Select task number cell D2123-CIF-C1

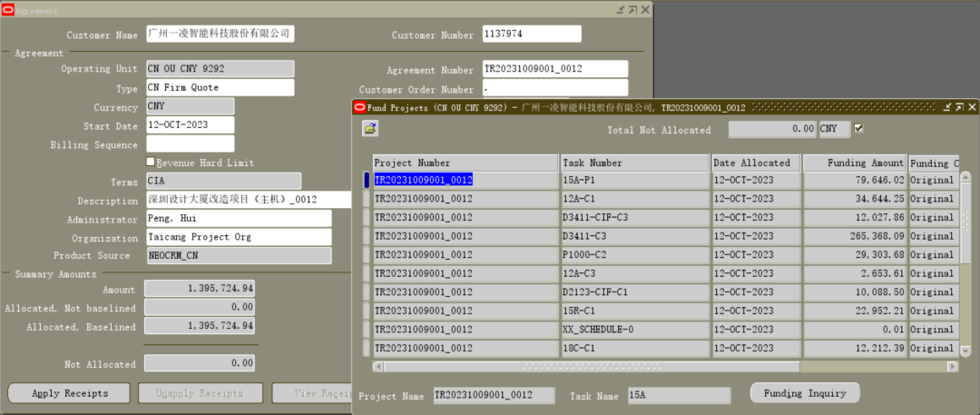(635, 292)
